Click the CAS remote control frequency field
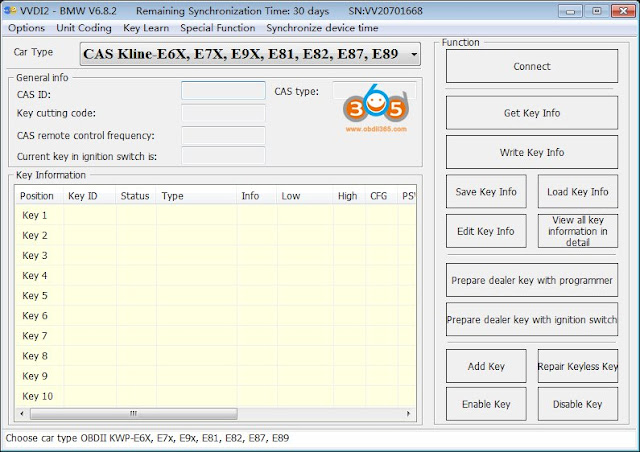 [x=223, y=135]
